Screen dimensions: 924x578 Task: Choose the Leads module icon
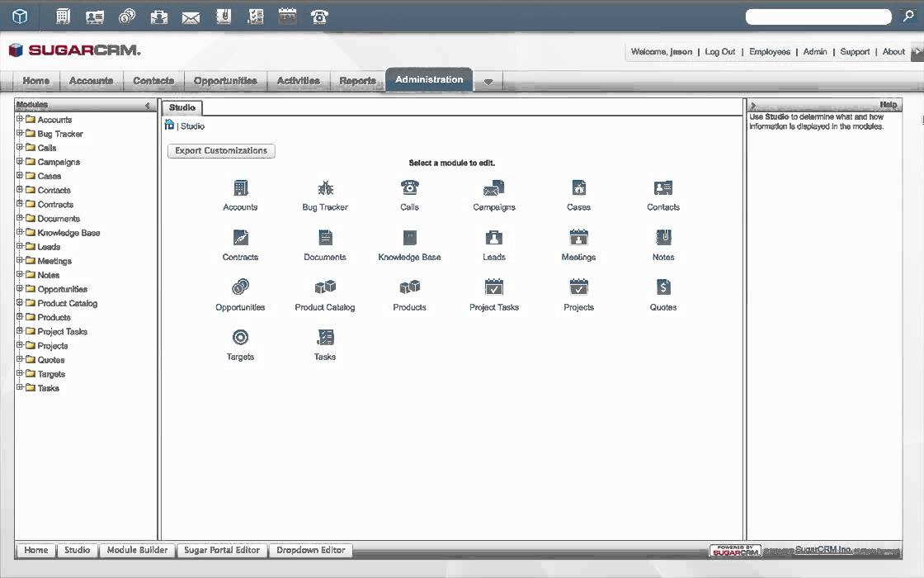click(494, 238)
